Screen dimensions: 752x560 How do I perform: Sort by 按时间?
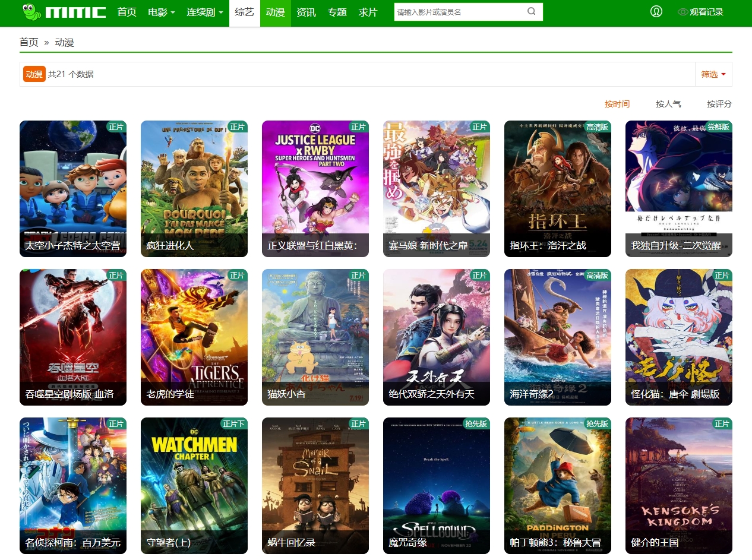coord(617,104)
